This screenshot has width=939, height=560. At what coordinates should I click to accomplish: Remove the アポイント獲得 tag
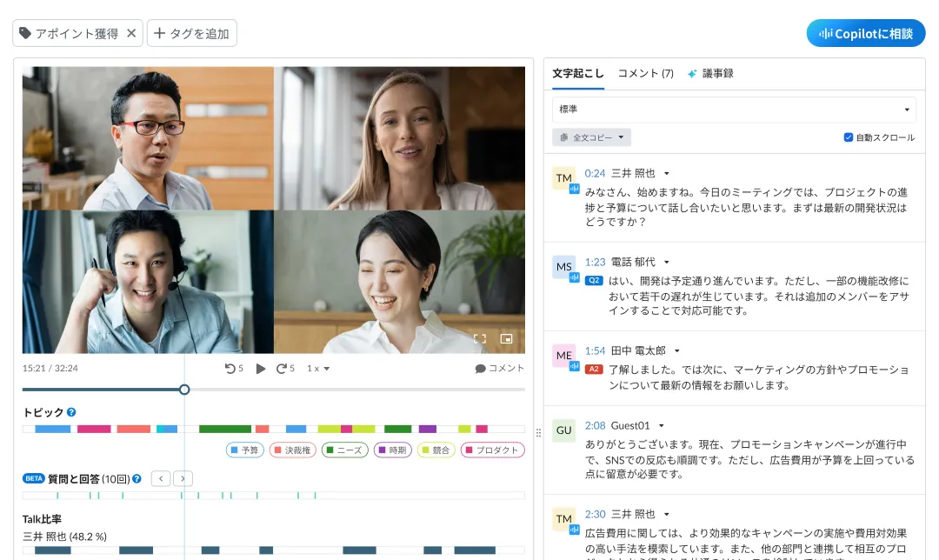[131, 34]
